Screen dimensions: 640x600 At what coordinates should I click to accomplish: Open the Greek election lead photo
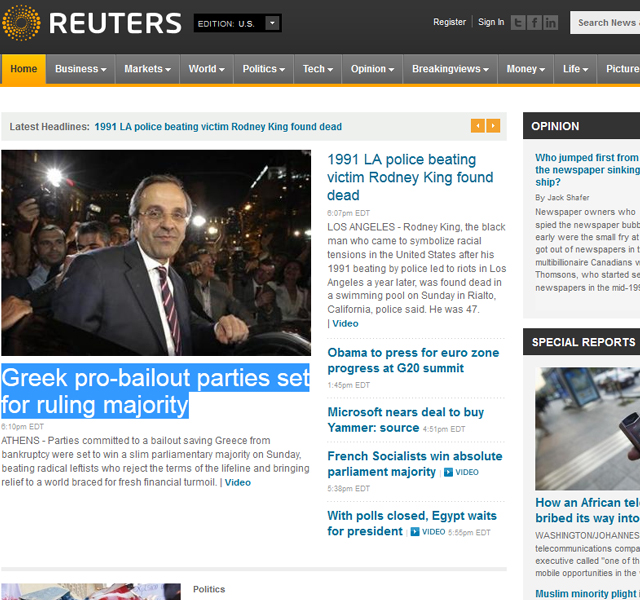[x=156, y=253]
